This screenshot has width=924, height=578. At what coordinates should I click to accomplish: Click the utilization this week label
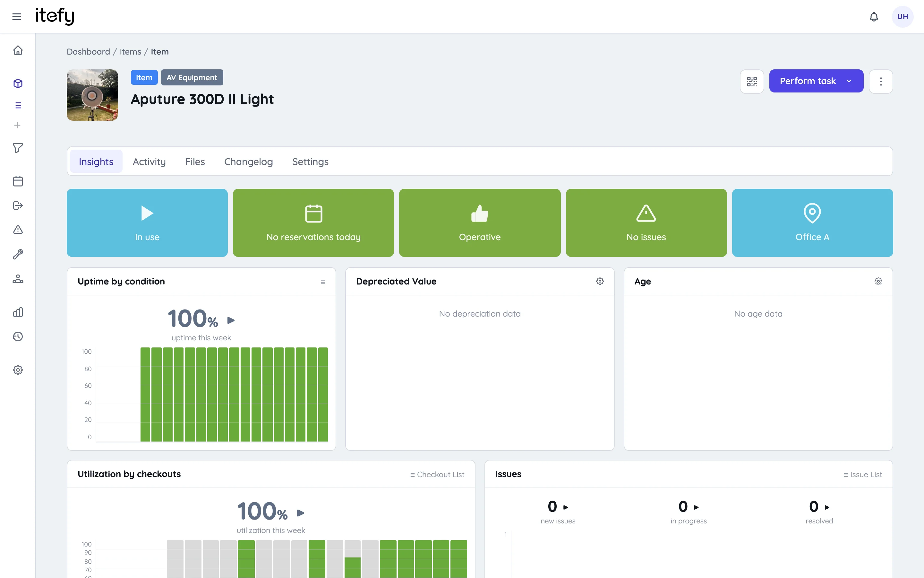coord(271,530)
